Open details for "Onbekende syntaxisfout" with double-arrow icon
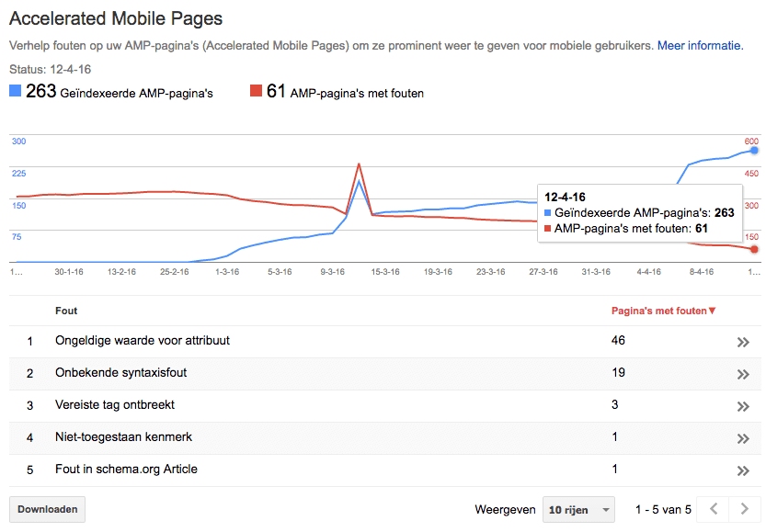The height and width of the screenshot is (532, 766). coord(743,373)
